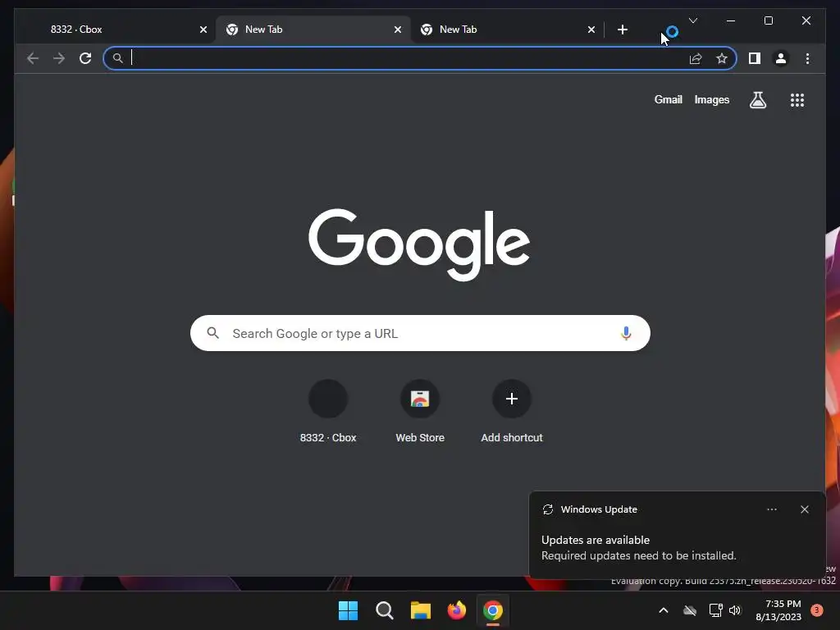Open a new tab with plus button
Viewport: 840px width, 630px height.
pos(622,30)
